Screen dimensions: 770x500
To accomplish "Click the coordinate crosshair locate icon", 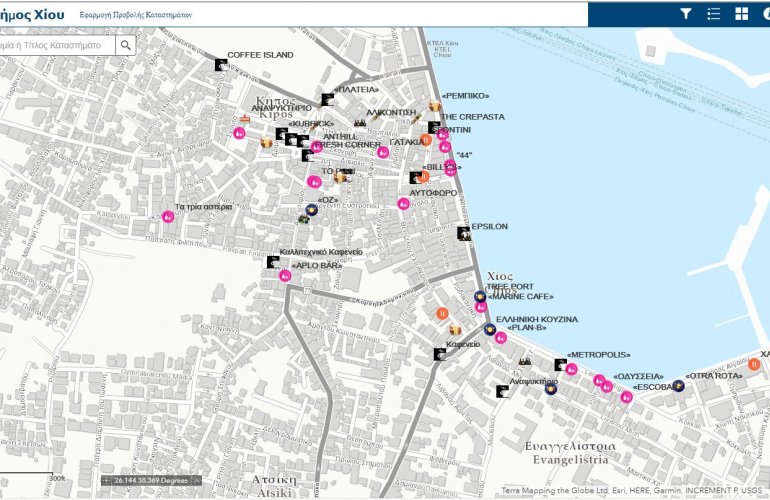I will point(106,480).
